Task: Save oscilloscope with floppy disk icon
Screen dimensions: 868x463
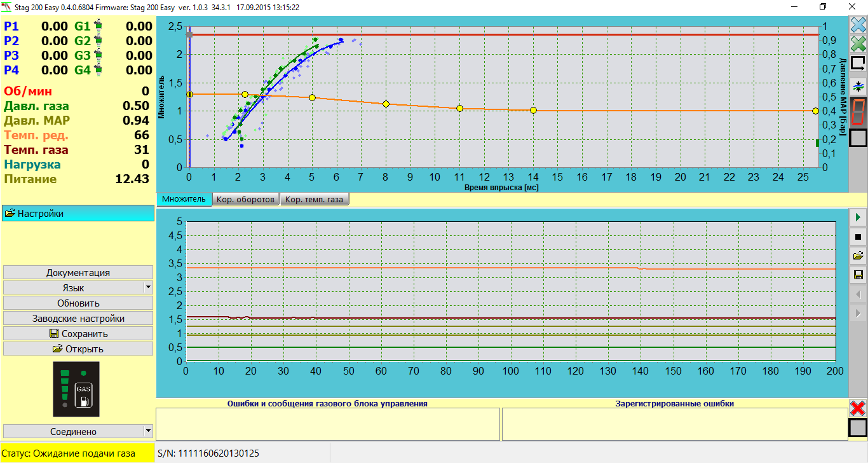Action: [x=858, y=275]
